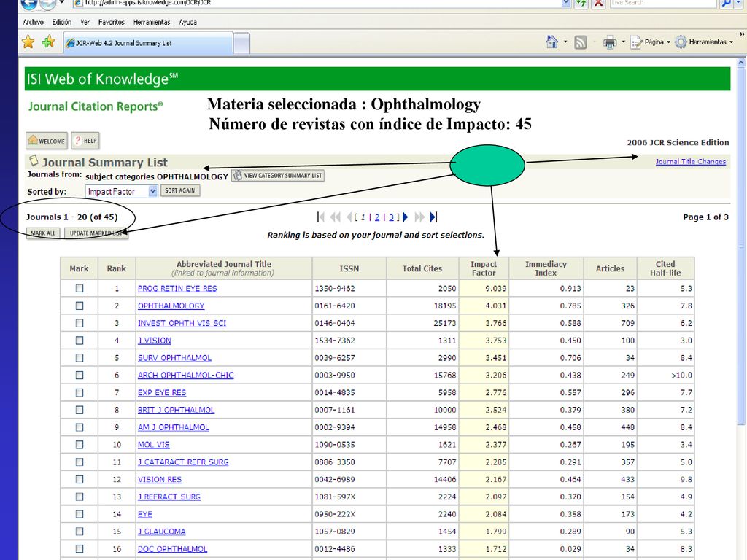Check the box for INVEST OPHTH VIS SCI

80,323
